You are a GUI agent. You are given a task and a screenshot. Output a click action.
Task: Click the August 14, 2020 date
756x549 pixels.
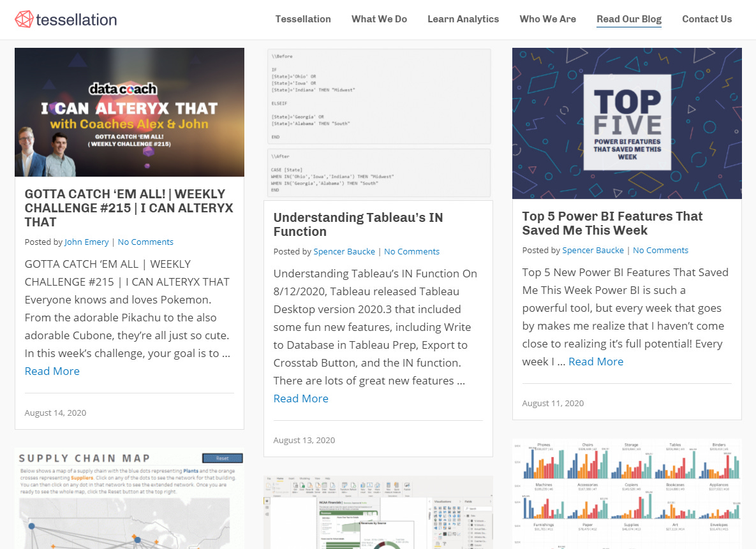(x=56, y=413)
